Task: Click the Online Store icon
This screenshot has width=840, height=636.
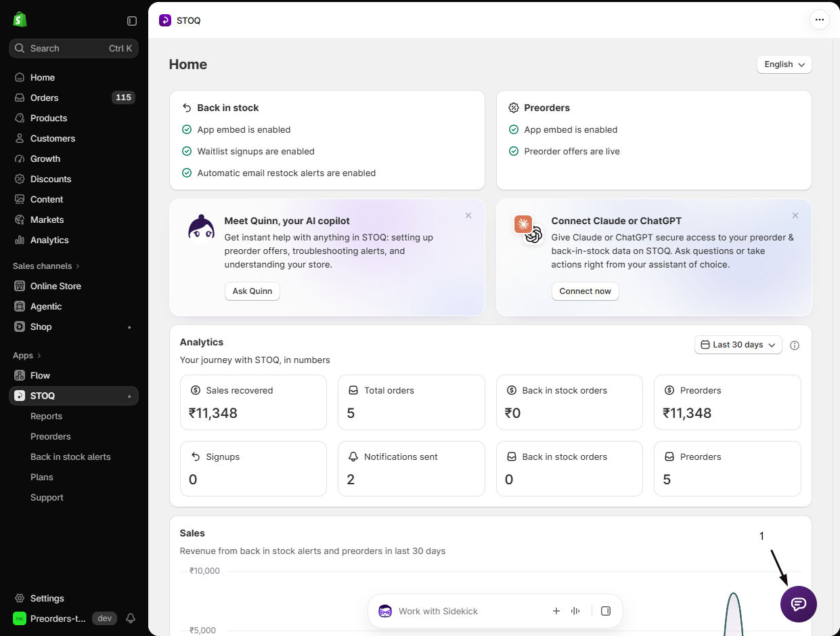Action: coord(20,286)
